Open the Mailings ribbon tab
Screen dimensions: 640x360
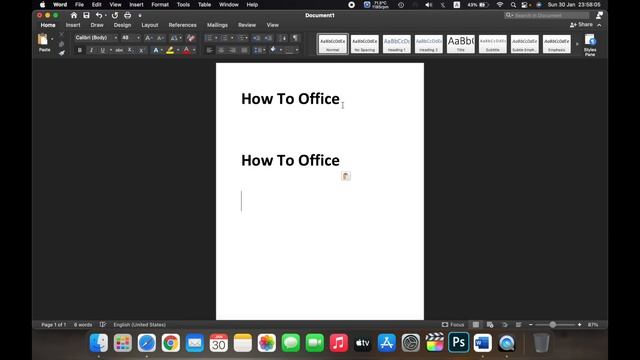[217, 25]
